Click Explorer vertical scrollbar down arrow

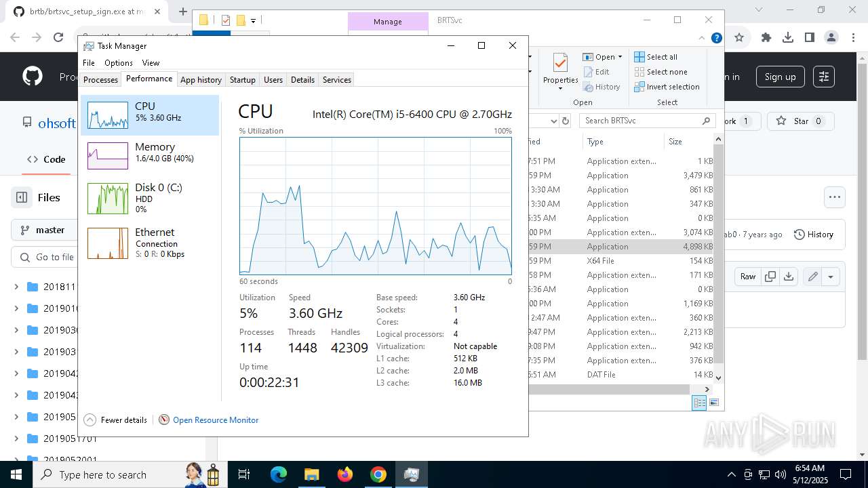[719, 378]
